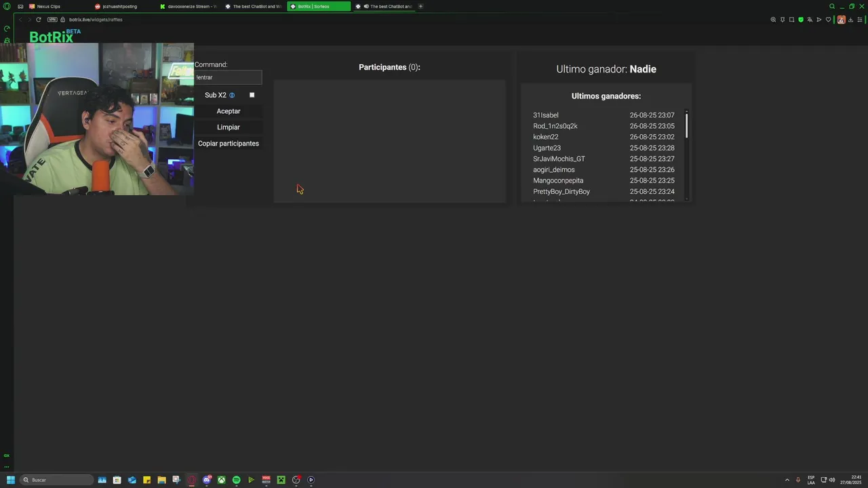868x488 pixels.
Task: Open the system tray hidden icons arrow
Action: 787,480
